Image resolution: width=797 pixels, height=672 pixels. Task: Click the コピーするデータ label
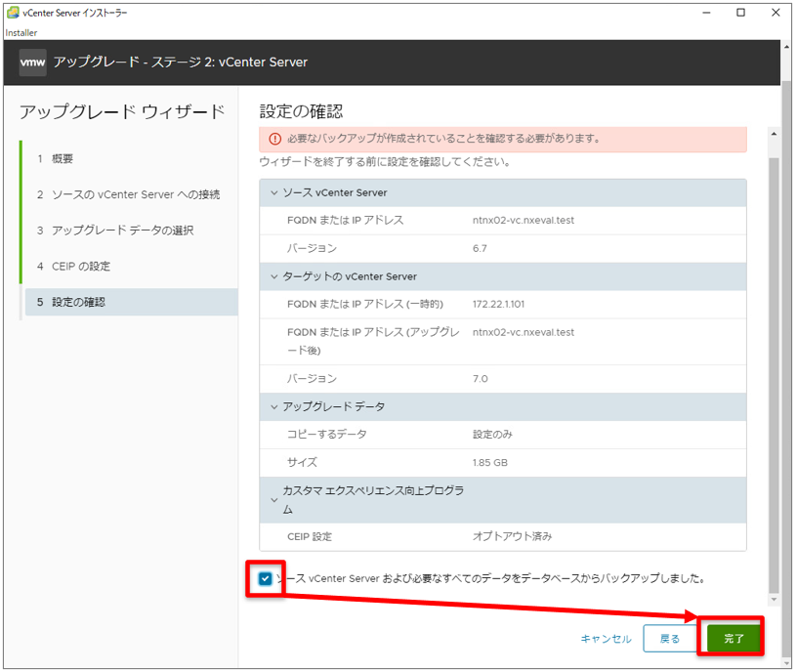326,435
